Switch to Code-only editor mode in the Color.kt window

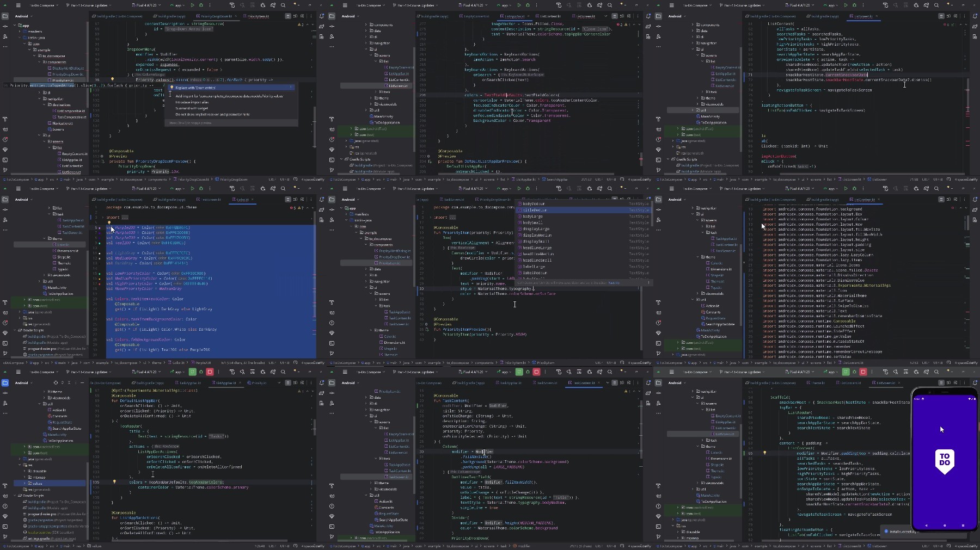287,200
